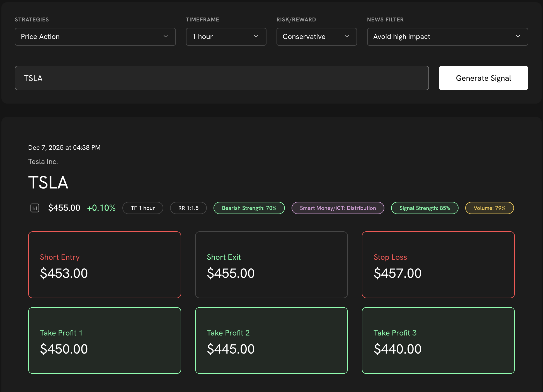The width and height of the screenshot is (543, 392).
Task: Select the Short Entry $453.00 card
Action: coord(105,264)
